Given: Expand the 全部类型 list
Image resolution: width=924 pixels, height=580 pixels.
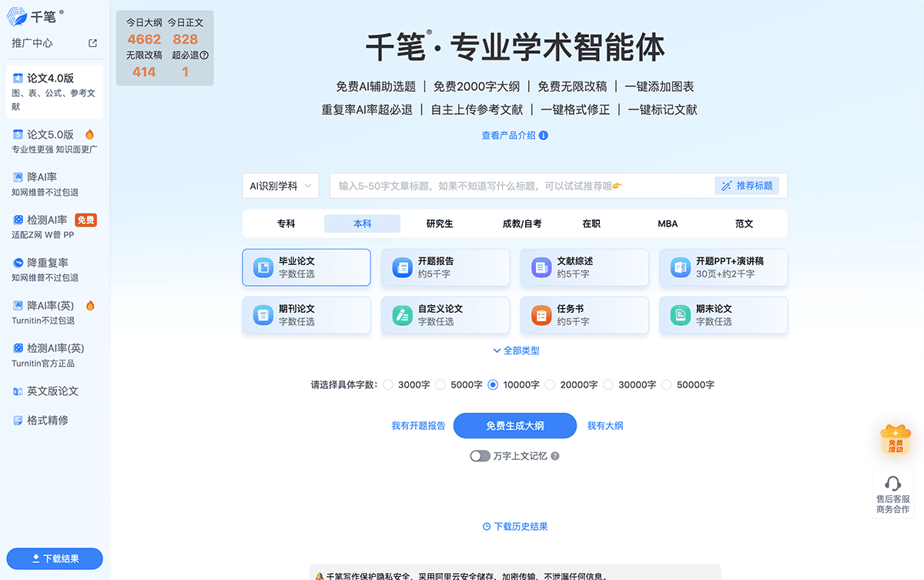Looking at the screenshot, I should pos(515,350).
